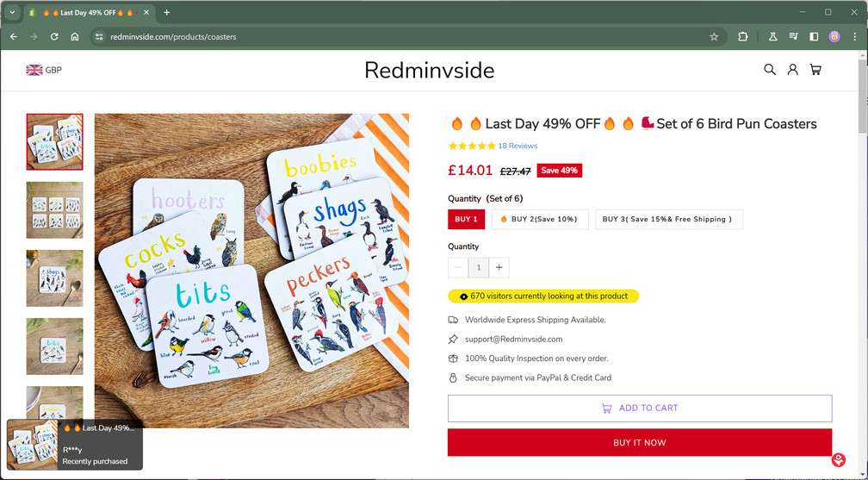The height and width of the screenshot is (480, 868).
Task: Select the second coaster thumbnail image
Action: pyautogui.click(x=55, y=209)
